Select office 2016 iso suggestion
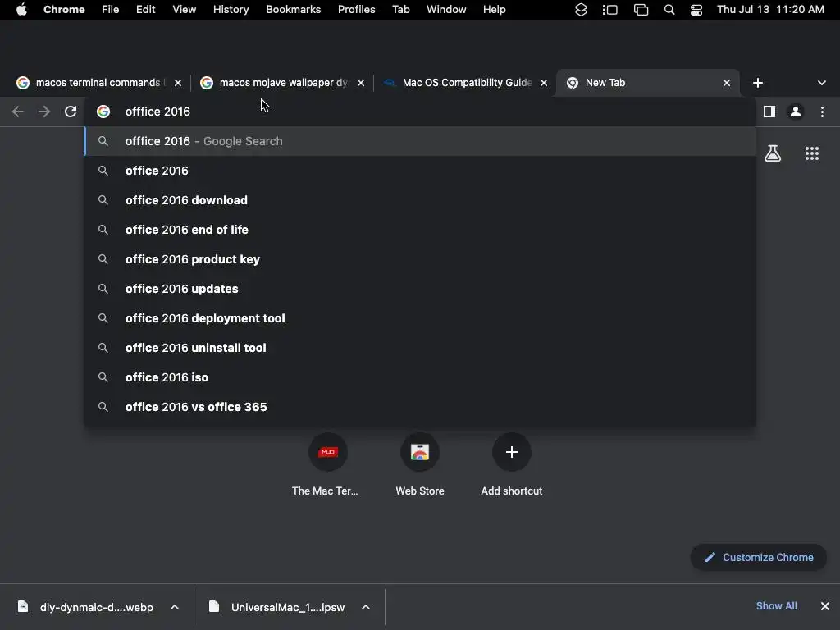The image size is (840, 630). (421, 377)
